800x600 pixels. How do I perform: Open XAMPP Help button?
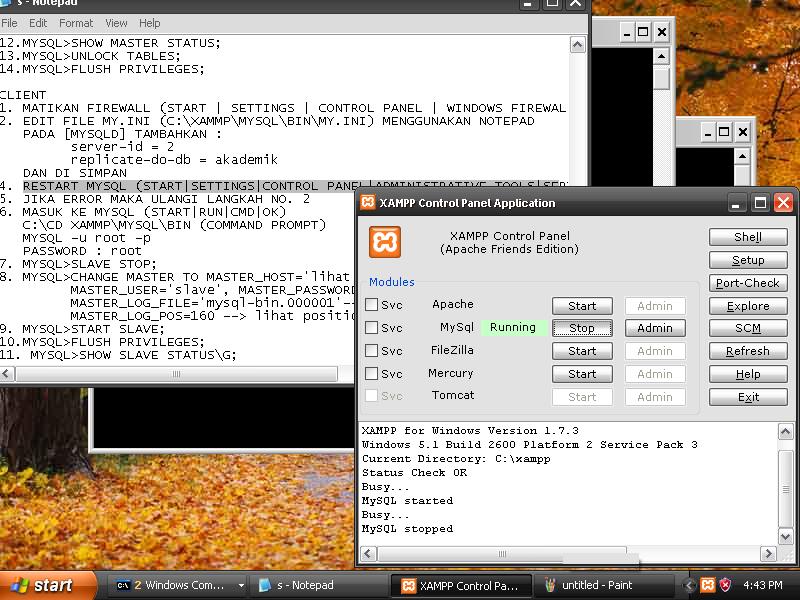pyautogui.click(x=748, y=374)
